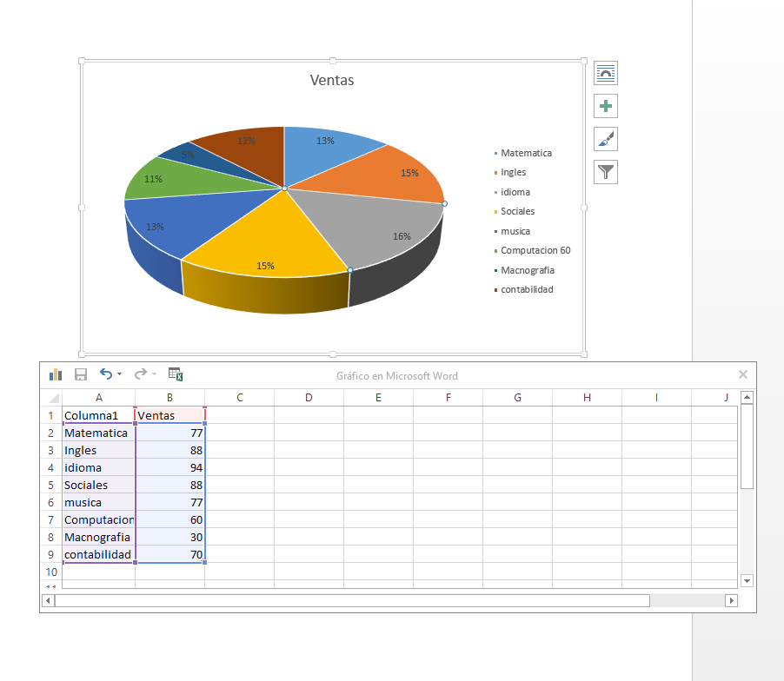Open the undo history dropdown arrow
This screenshot has height=681, width=784.
[119, 374]
